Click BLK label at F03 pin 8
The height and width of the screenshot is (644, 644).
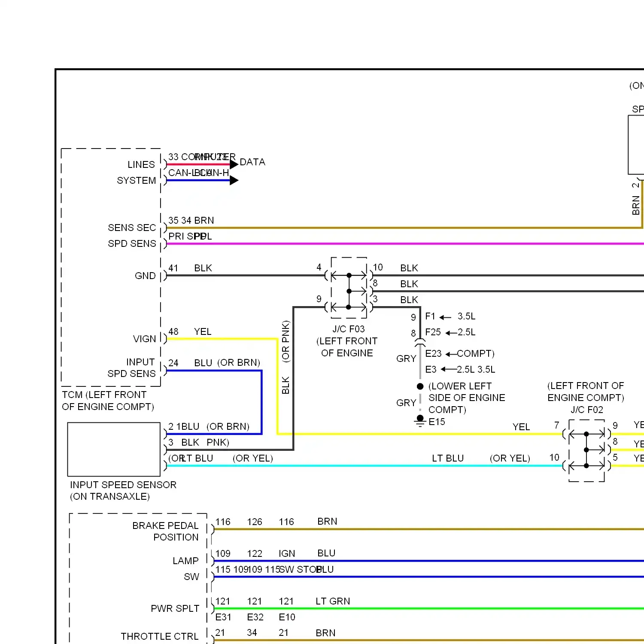click(x=409, y=284)
